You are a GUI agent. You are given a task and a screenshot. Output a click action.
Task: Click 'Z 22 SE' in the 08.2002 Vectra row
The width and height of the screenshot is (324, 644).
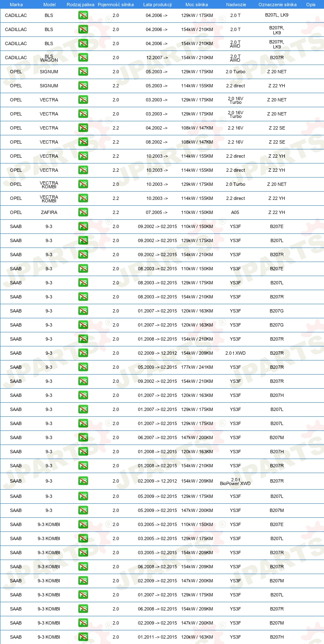click(277, 142)
